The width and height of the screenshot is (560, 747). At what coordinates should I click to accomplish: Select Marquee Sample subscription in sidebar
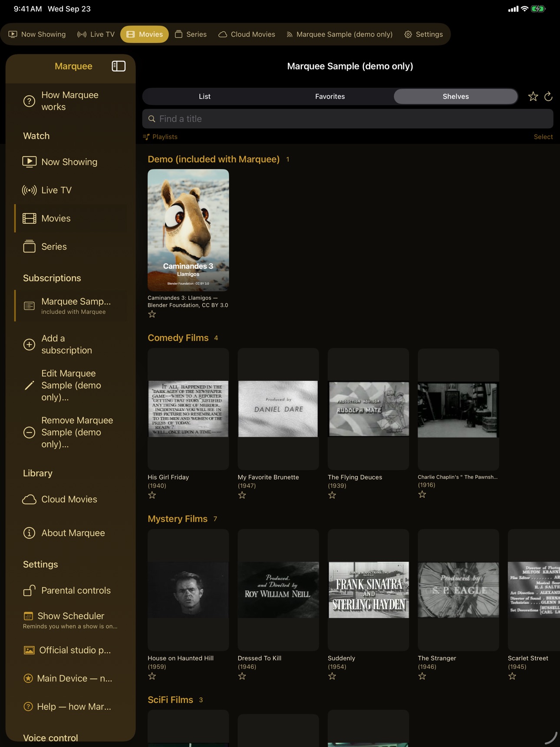(71, 306)
